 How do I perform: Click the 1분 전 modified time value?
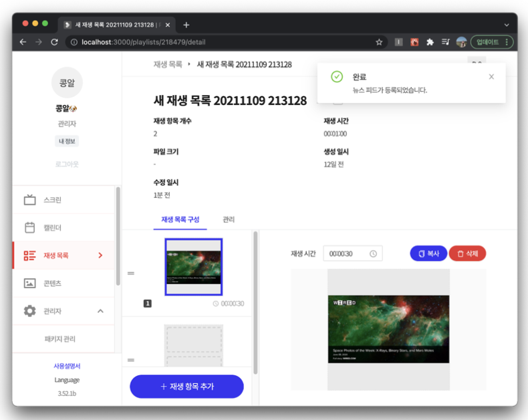(x=162, y=195)
